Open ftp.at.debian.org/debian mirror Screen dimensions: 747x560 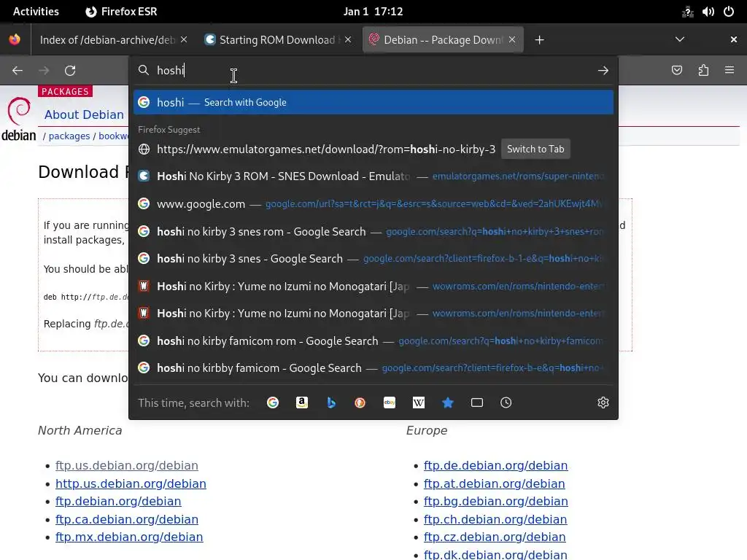click(x=494, y=484)
